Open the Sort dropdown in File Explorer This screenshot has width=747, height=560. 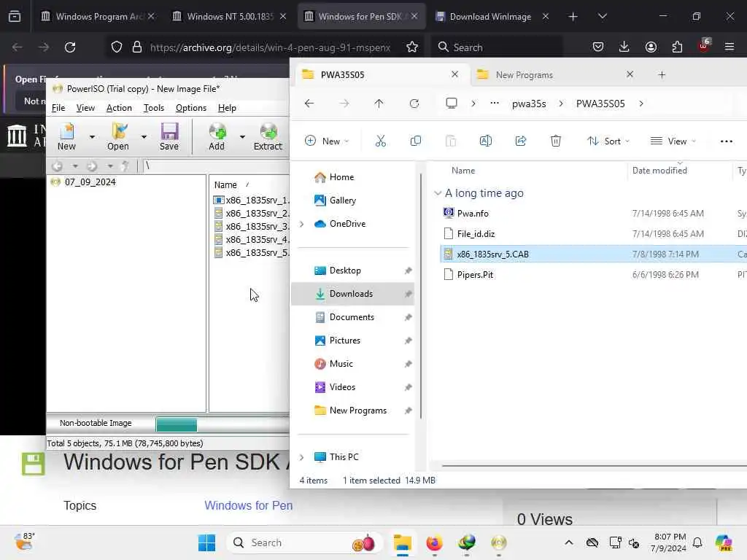click(608, 141)
